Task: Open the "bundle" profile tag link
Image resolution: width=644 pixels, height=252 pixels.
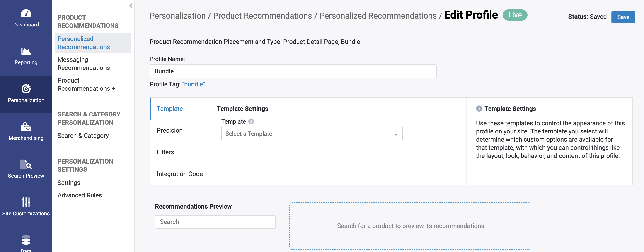Action: pos(194,84)
